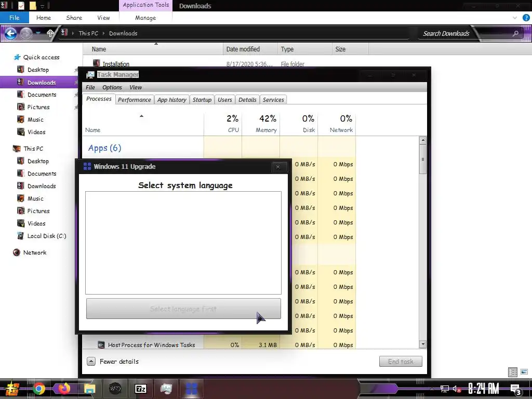This screenshot has width=532, height=399.
Task: Open the Chrome browser from taskbar
Action: click(39, 389)
